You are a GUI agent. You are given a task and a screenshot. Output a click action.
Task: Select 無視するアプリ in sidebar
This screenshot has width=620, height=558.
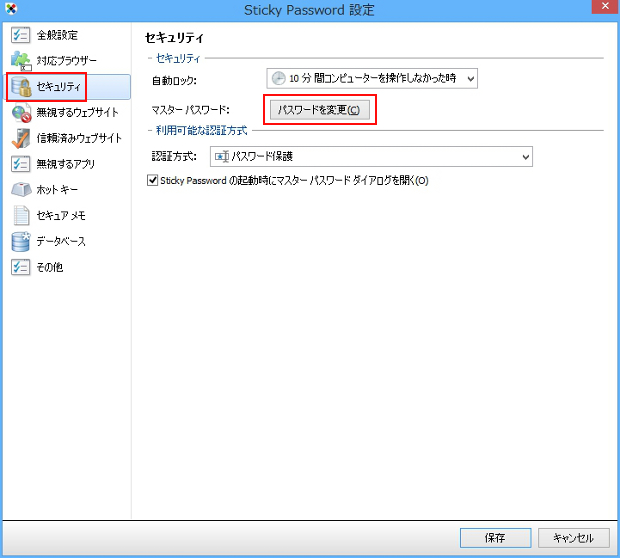[68, 164]
